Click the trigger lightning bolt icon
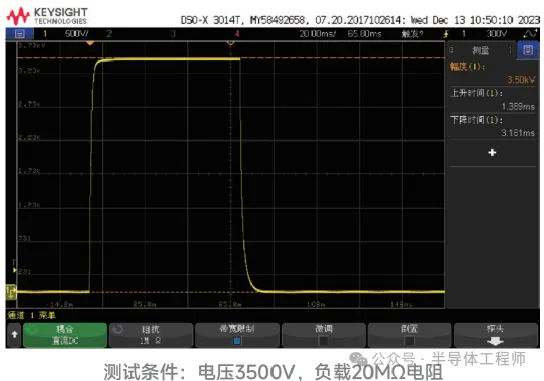Viewport: 544px width, 381px height. [x=446, y=34]
